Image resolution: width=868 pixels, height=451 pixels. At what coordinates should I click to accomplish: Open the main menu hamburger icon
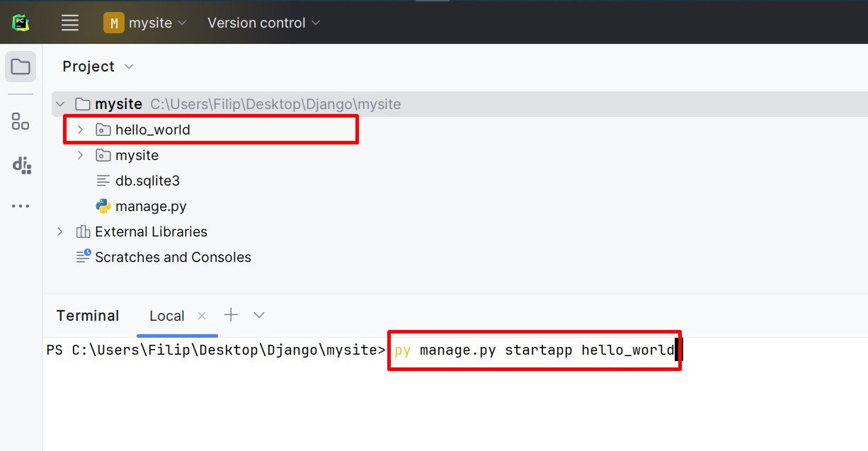pos(69,22)
